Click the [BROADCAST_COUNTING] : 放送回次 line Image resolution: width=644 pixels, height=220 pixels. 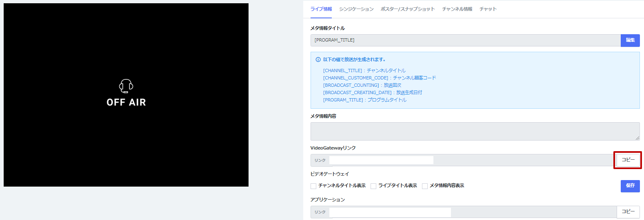pyautogui.click(x=362, y=85)
